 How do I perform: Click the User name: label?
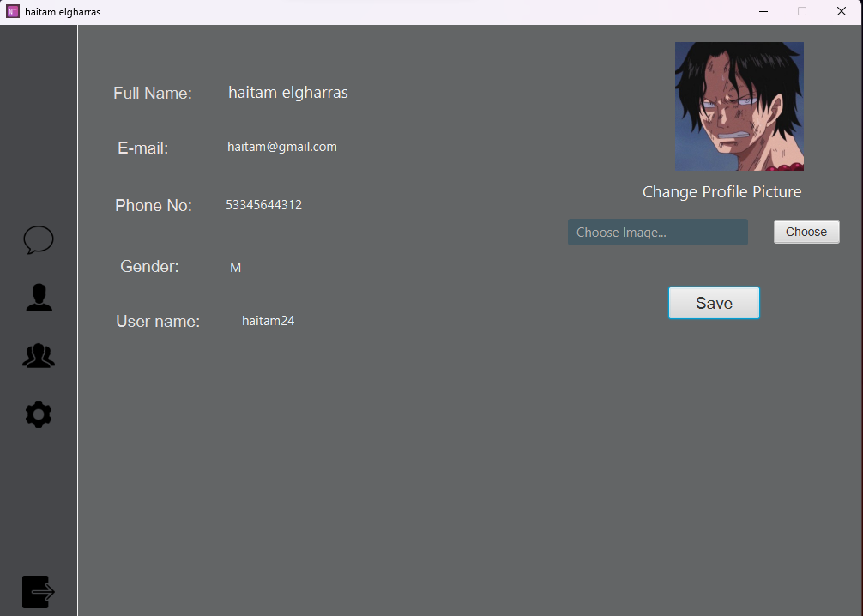pyautogui.click(x=157, y=321)
